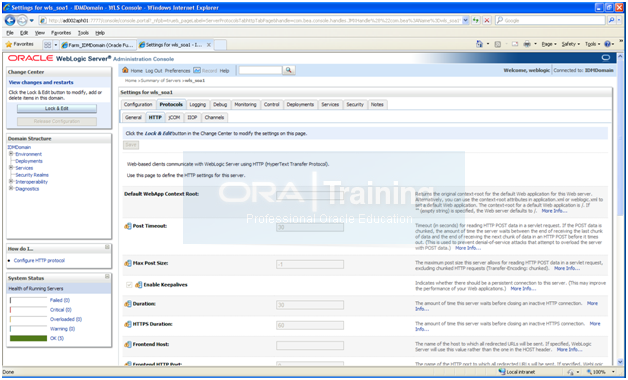Expand the Services tree node

[x=11, y=168]
